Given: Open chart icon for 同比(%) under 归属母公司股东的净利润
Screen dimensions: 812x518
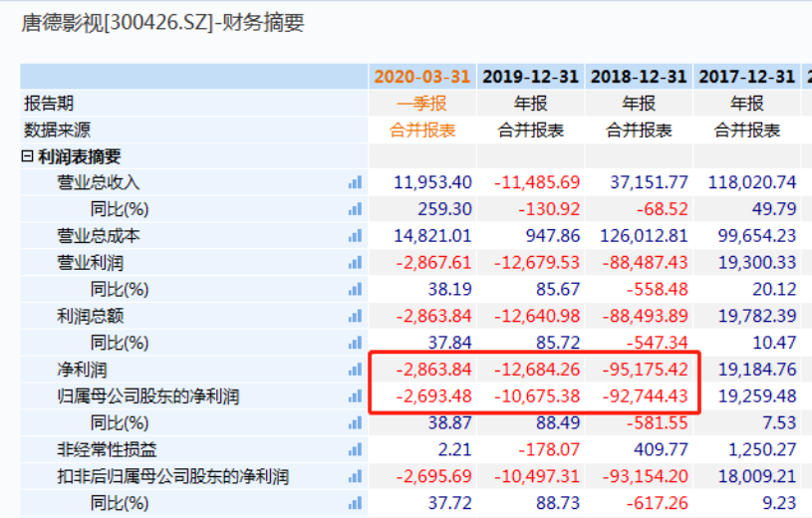Looking at the screenshot, I should 356,422.
